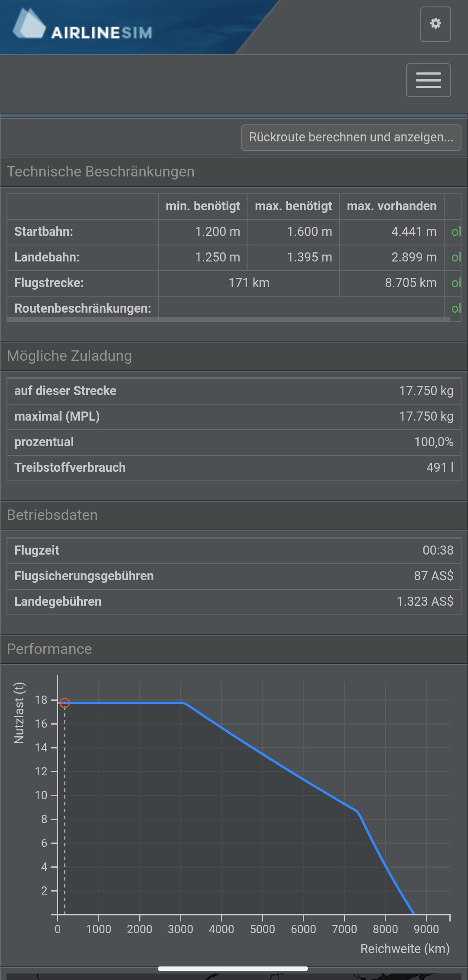Viewport: 468px width, 980px height.
Task: Click the Flugzeit 00:38 value
Action: 438,551
